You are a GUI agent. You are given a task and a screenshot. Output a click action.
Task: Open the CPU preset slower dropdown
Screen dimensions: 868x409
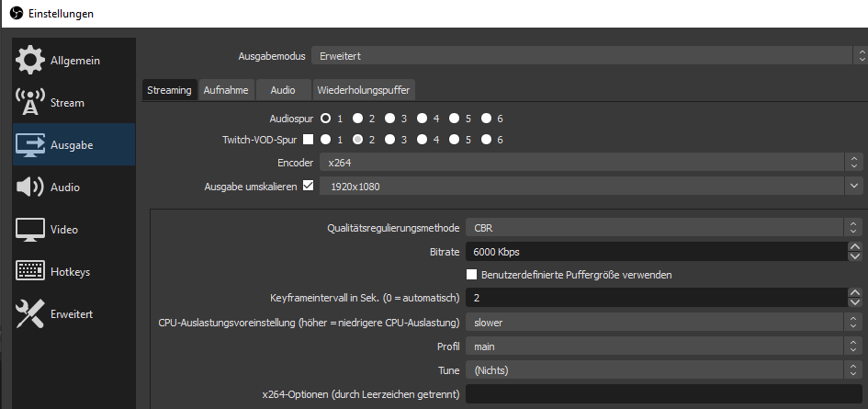(x=664, y=322)
